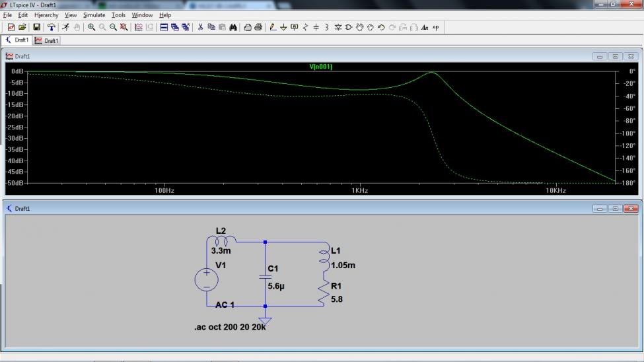Select the Cut scissors tool
Screen dimensions: 644x362
(200, 28)
